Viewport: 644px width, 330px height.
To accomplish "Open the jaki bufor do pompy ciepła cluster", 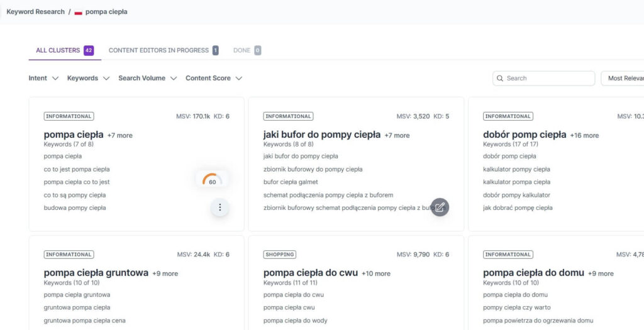I will pyautogui.click(x=321, y=135).
